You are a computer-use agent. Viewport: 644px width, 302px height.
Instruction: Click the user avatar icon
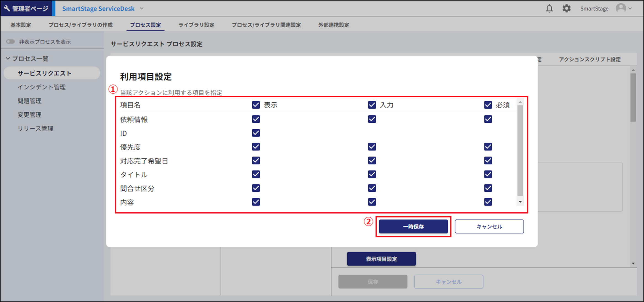coord(621,8)
